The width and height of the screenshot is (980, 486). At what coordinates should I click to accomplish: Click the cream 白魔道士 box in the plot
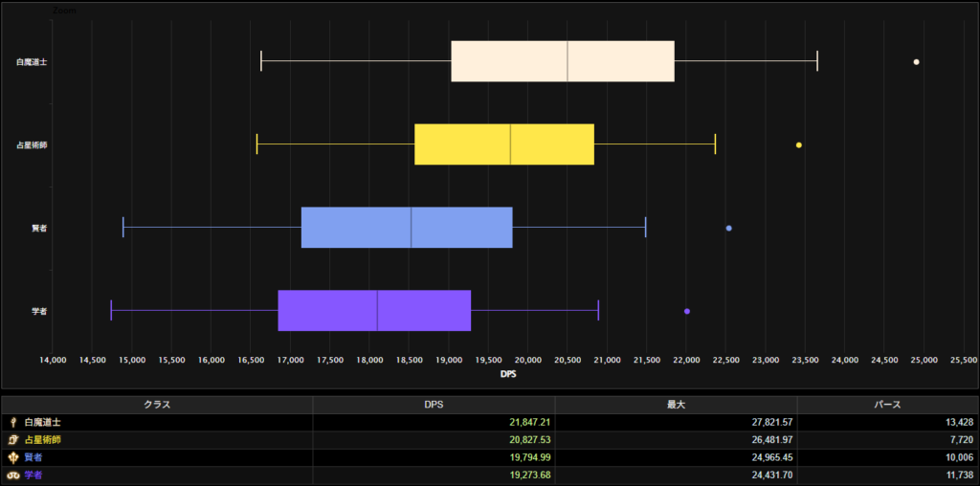click(563, 62)
